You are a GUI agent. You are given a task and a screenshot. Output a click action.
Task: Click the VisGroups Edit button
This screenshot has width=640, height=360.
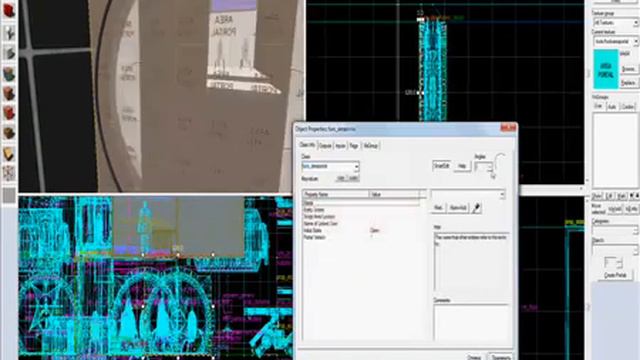(610, 196)
